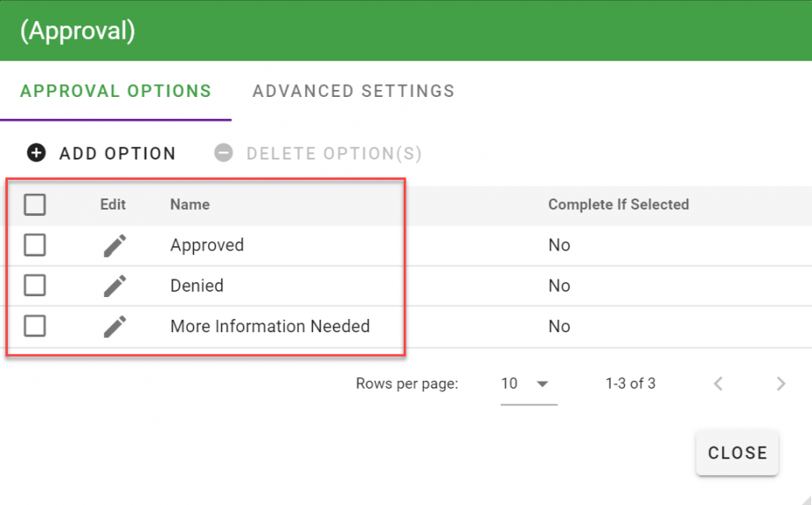Click the rows per page value 10
The image size is (812, 505).
510,384
